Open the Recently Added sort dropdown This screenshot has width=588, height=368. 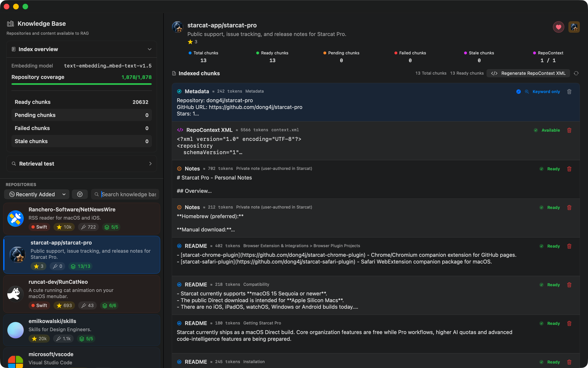click(x=37, y=194)
